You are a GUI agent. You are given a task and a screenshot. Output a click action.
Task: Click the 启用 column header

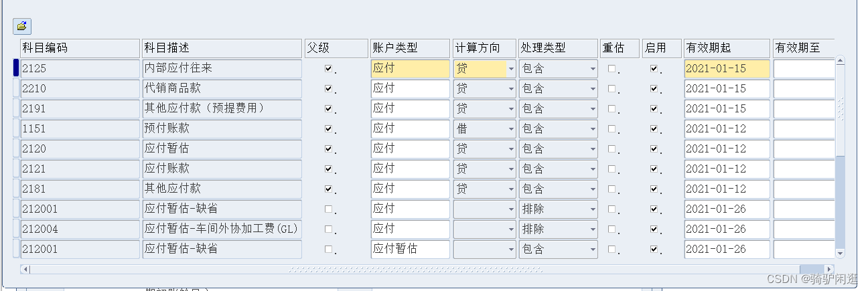[662, 48]
